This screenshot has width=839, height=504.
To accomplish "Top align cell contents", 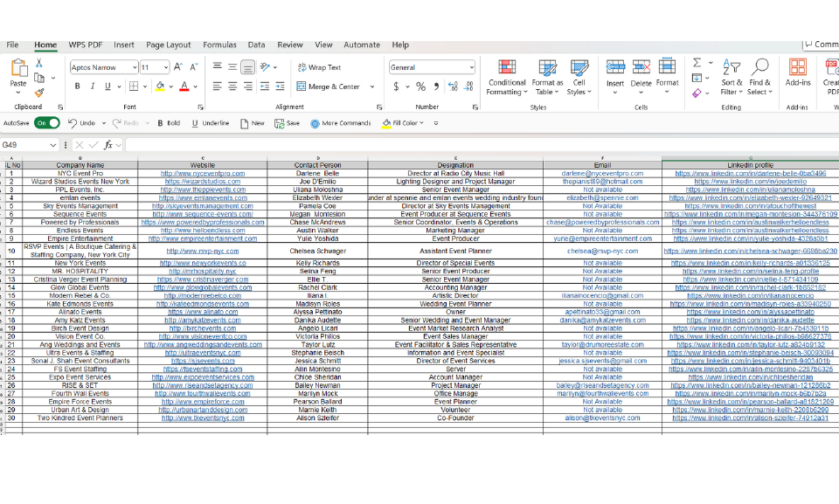I will (218, 66).
